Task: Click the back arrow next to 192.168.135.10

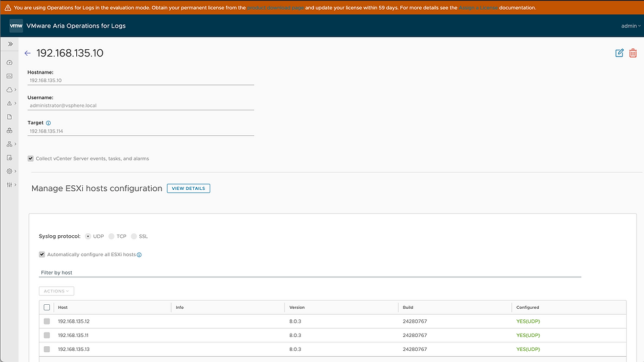Action: tap(28, 53)
